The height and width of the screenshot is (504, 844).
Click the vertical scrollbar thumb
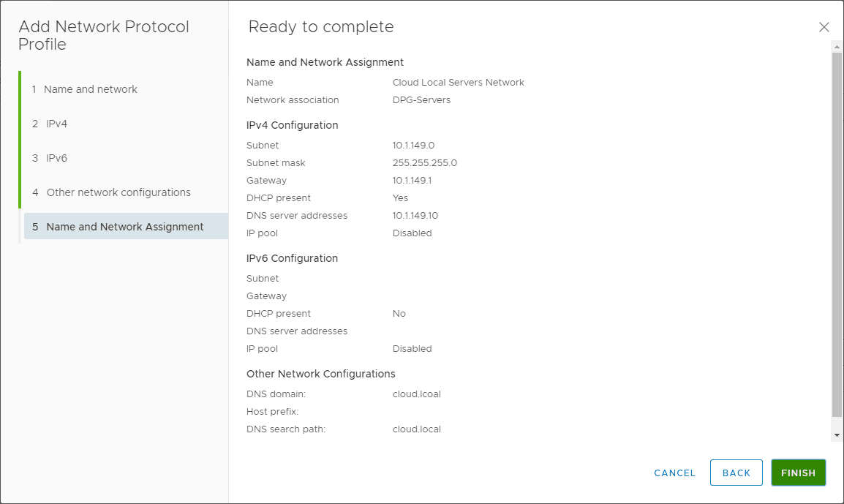[x=837, y=234]
